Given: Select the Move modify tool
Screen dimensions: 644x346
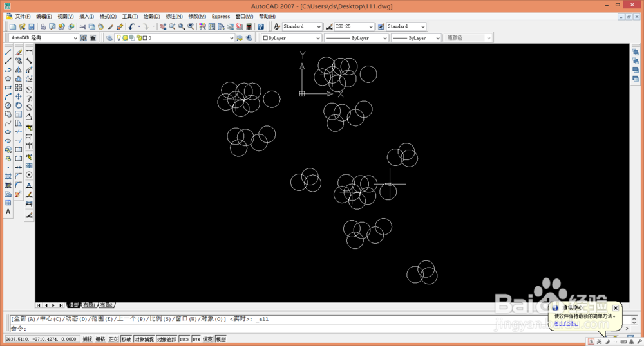Looking at the screenshot, I should click(19, 96).
